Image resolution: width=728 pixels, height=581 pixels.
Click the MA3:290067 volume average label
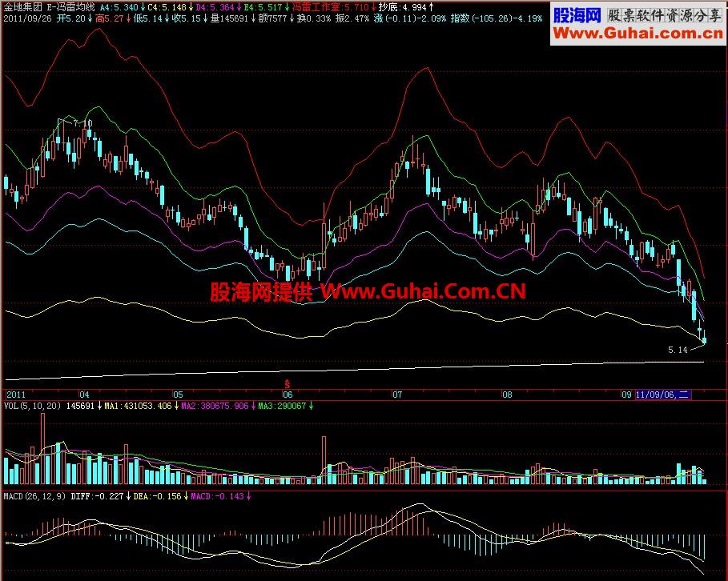coord(282,406)
